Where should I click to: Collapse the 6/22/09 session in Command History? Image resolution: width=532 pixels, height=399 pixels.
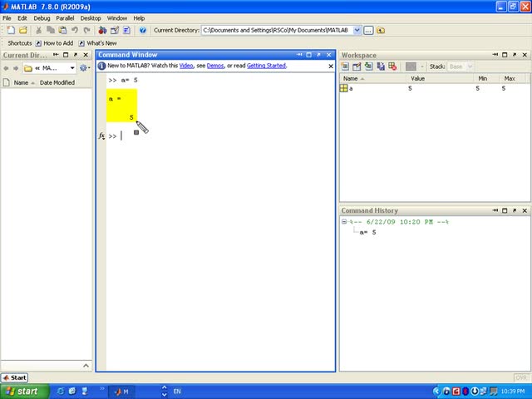coord(344,222)
